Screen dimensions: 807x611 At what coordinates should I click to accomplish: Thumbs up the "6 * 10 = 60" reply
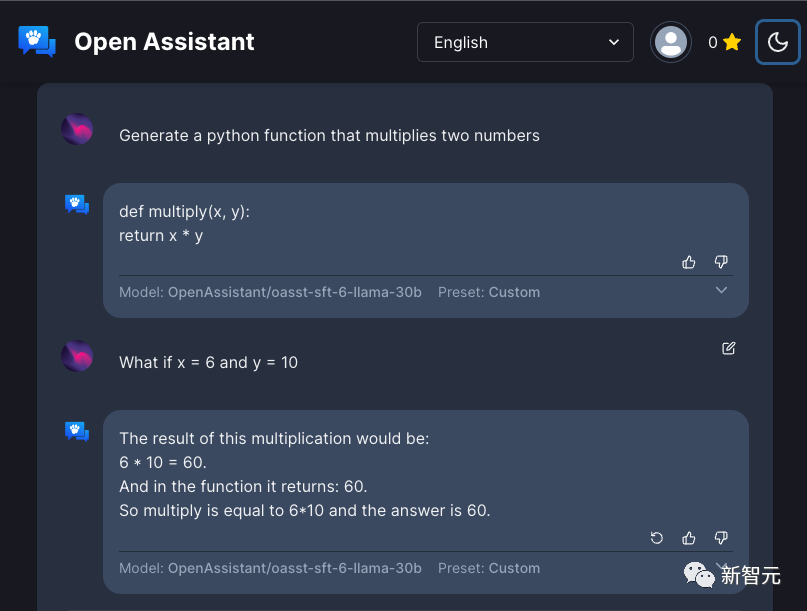tap(689, 538)
